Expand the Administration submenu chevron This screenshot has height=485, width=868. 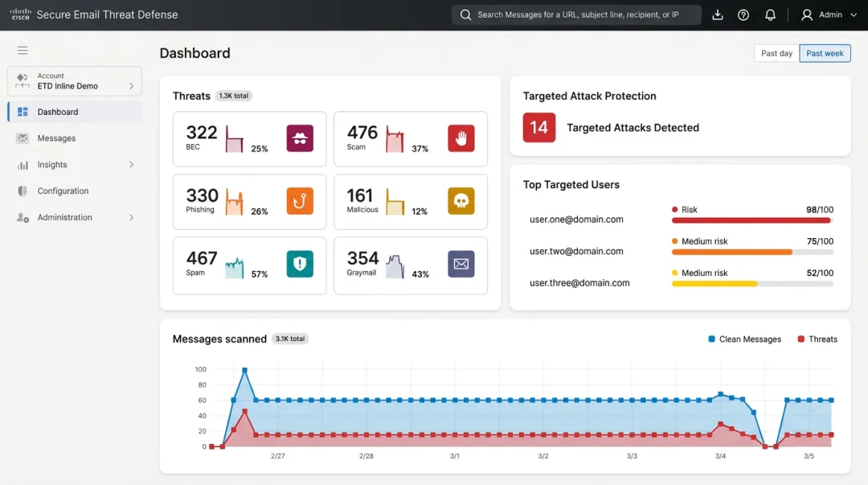click(131, 217)
